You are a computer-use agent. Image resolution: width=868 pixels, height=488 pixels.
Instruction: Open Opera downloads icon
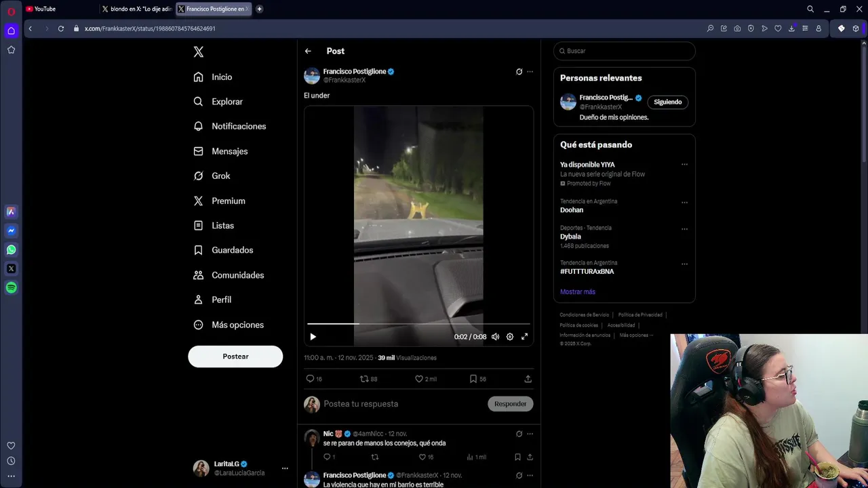click(x=791, y=28)
